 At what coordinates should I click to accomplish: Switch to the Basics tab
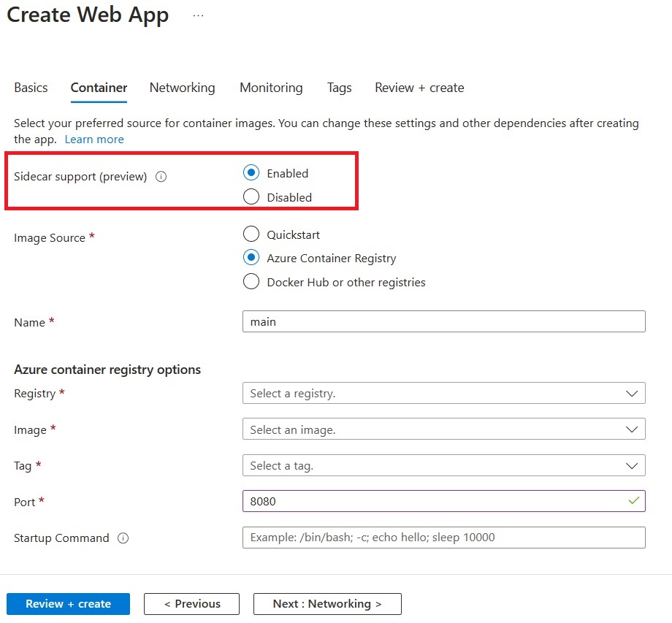[31, 88]
